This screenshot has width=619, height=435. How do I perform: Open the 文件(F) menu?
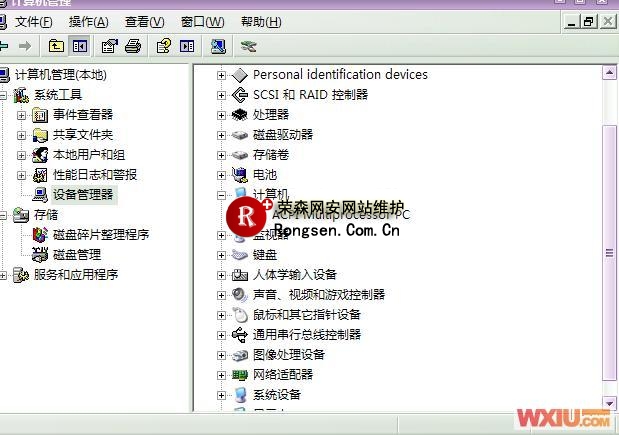coord(33,21)
